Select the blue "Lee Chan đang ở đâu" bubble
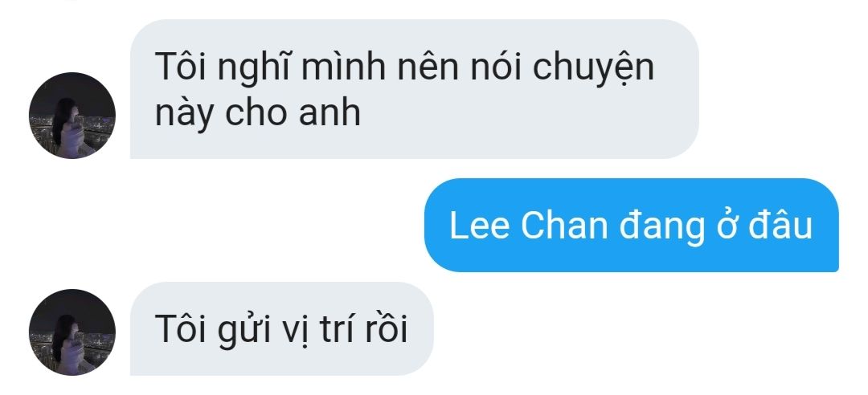The width and height of the screenshot is (868, 395). coord(631,225)
